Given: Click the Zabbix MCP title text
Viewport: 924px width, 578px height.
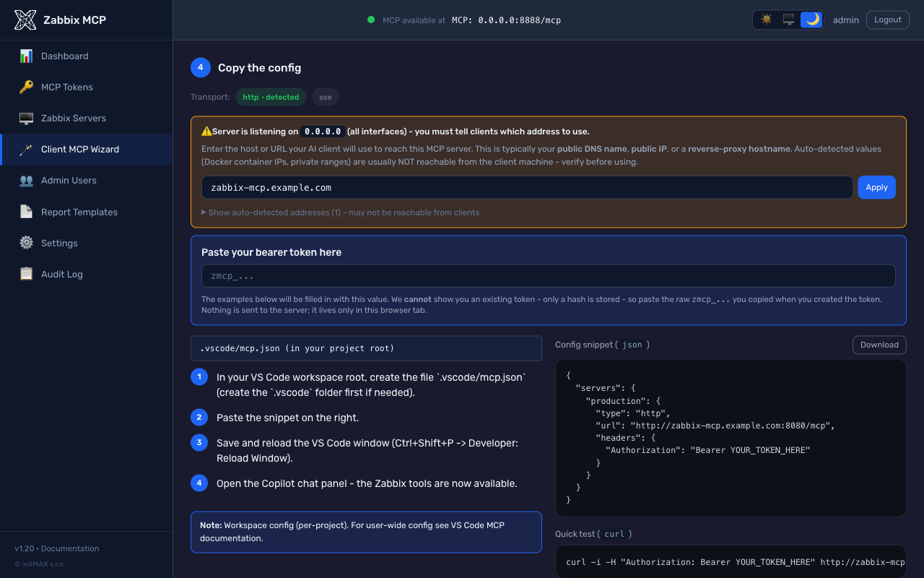Looking at the screenshot, I should (74, 20).
